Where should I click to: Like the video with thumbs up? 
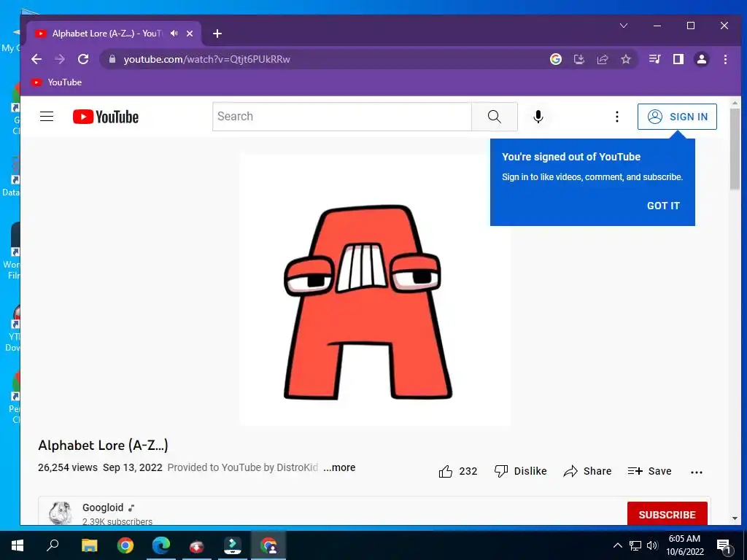[x=458, y=471]
